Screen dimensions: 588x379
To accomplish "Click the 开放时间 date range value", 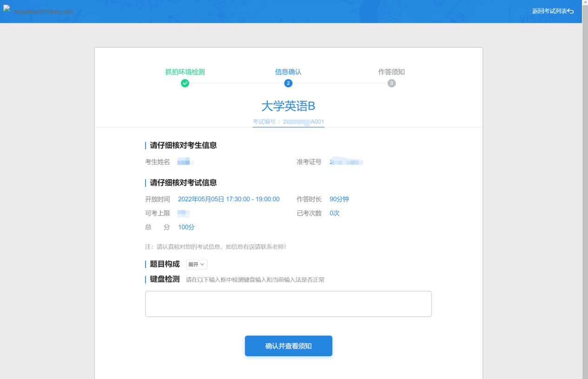I will [x=229, y=199].
